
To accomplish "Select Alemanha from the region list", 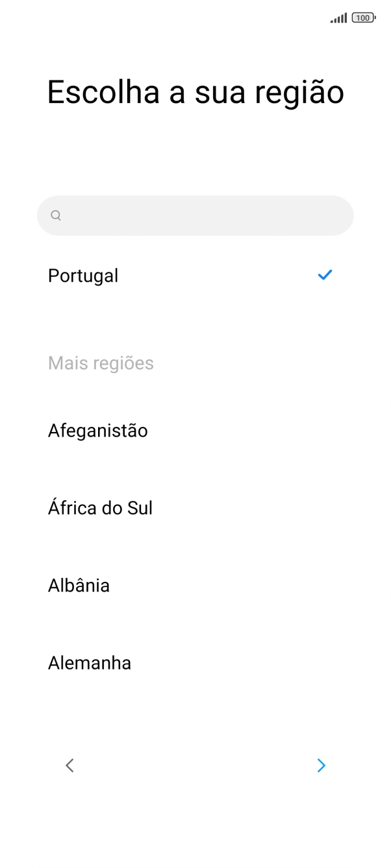I will (90, 662).
